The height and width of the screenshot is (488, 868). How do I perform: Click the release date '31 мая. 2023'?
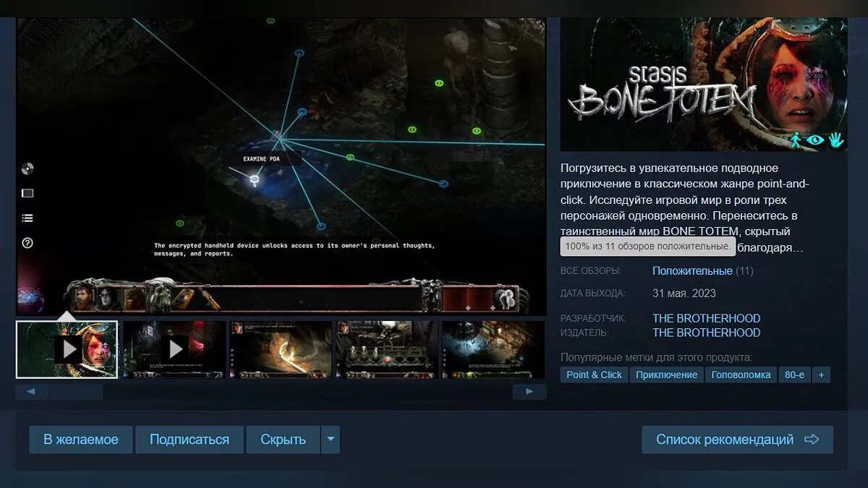point(684,294)
